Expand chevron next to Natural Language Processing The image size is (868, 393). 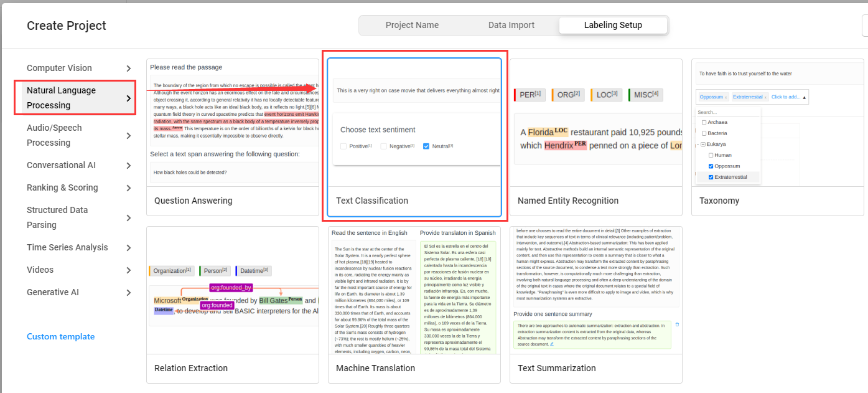click(129, 98)
